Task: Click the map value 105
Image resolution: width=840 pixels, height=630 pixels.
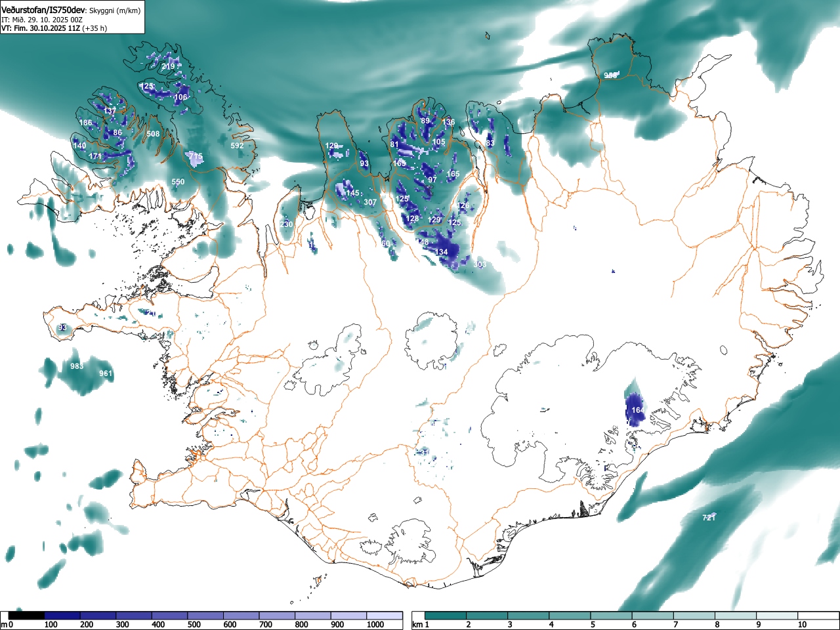Action: pos(438,142)
